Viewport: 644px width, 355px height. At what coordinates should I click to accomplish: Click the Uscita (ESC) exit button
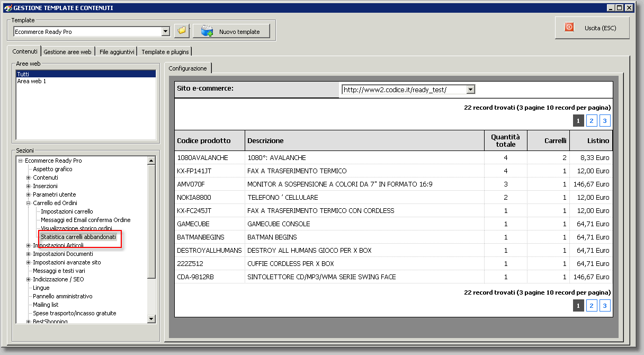(592, 28)
